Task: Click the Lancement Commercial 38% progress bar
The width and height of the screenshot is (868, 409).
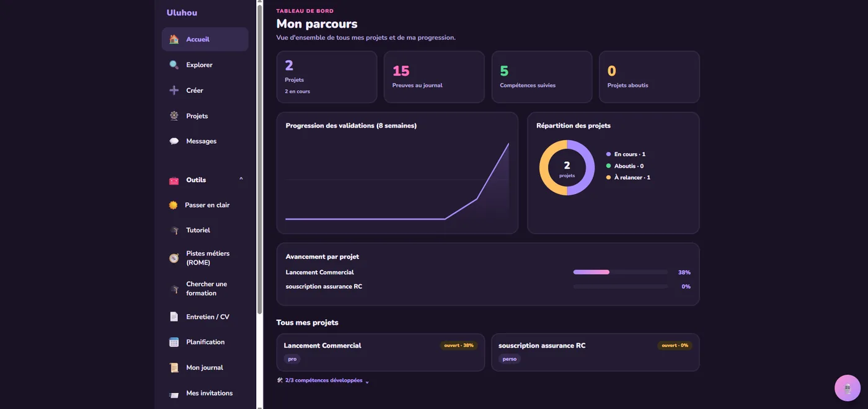Action: pyautogui.click(x=621, y=272)
